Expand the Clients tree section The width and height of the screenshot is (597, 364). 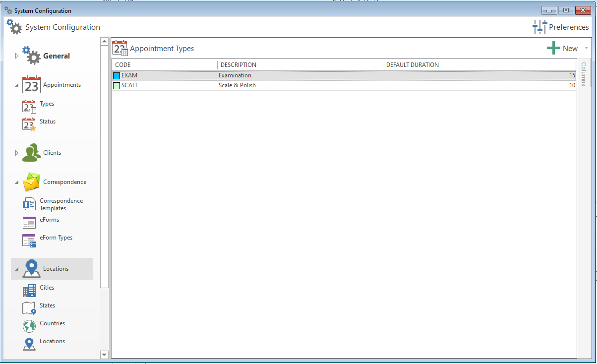pos(16,153)
